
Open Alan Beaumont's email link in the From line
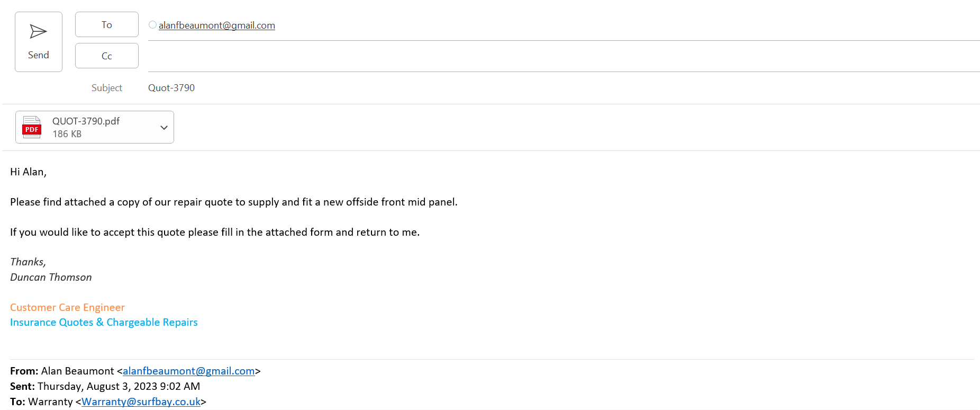pos(188,371)
